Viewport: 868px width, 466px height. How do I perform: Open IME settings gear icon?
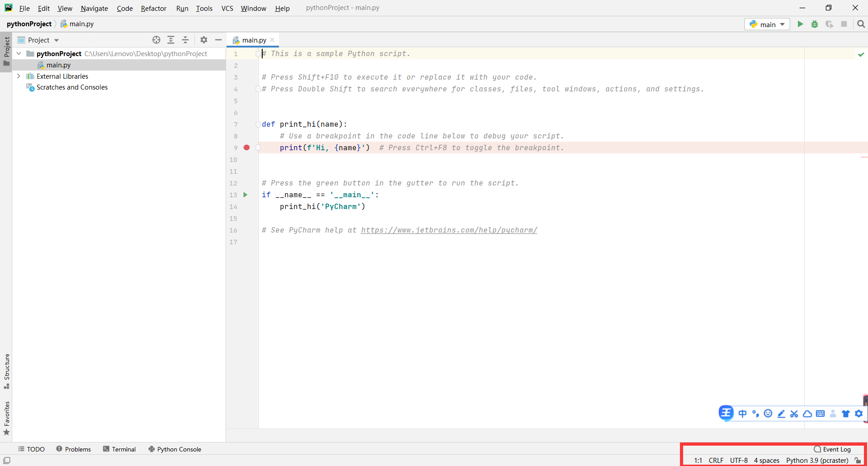[859, 414]
